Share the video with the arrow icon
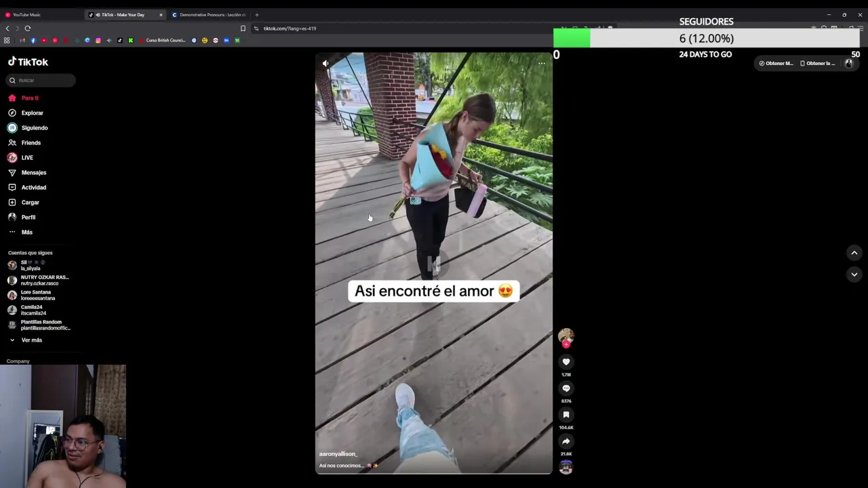The image size is (868, 488). [x=566, y=441]
